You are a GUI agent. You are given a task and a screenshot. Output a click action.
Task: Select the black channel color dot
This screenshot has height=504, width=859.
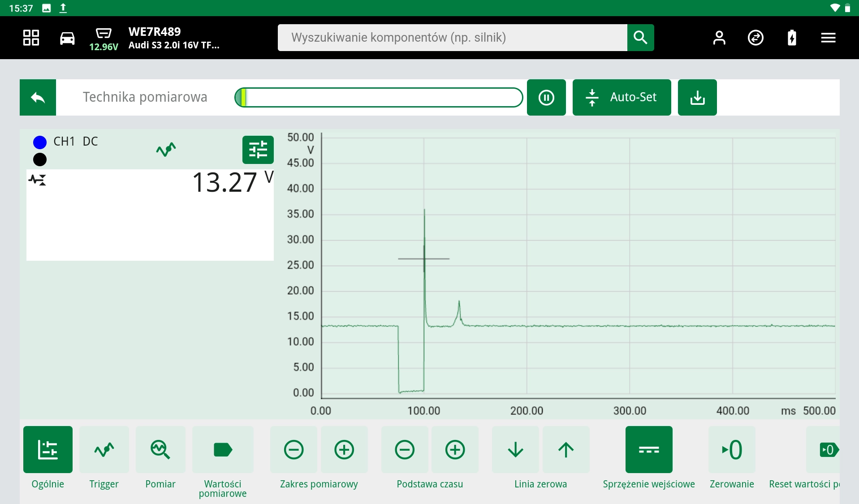pyautogui.click(x=40, y=159)
